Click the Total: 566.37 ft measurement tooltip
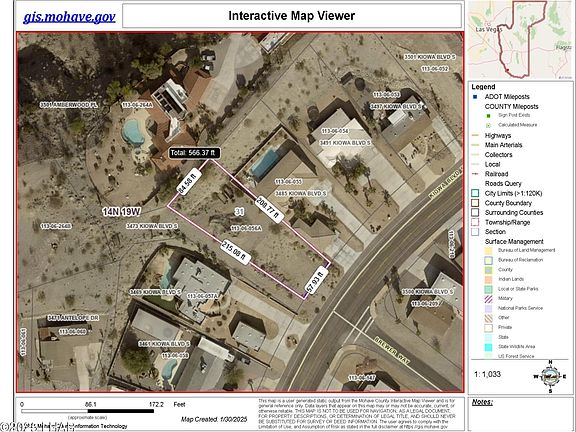576x432 pixels. pyautogui.click(x=194, y=153)
